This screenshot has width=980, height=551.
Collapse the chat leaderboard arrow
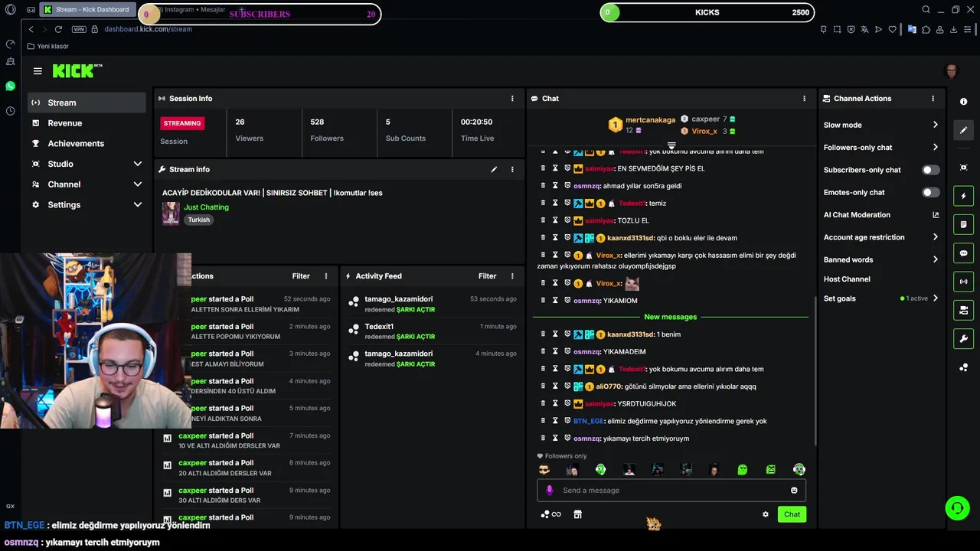(x=671, y=145)
